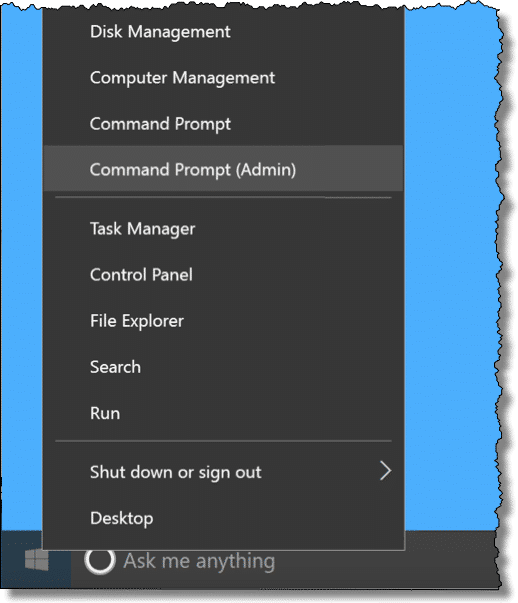
Task: Open Control Panel
Action: 223,275
